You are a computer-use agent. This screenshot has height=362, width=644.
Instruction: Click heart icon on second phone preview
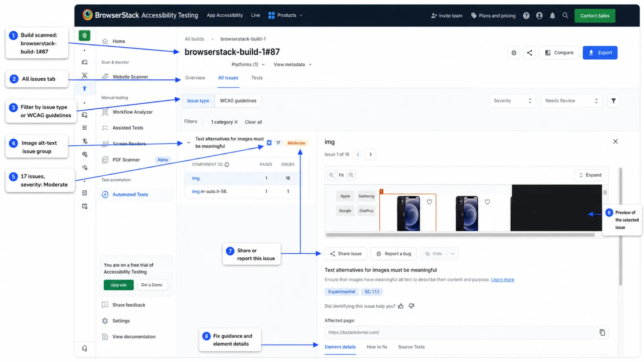tap(487, 202)
